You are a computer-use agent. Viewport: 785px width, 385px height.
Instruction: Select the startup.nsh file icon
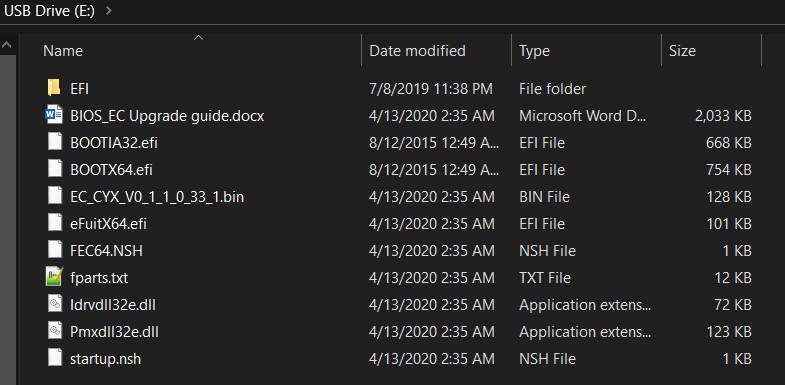pyautogui.click(x=55, y=358)
